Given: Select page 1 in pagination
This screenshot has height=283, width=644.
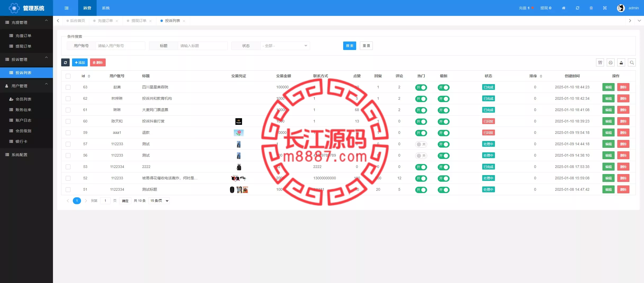Looking at the screenshot, I should pos(77,201).
